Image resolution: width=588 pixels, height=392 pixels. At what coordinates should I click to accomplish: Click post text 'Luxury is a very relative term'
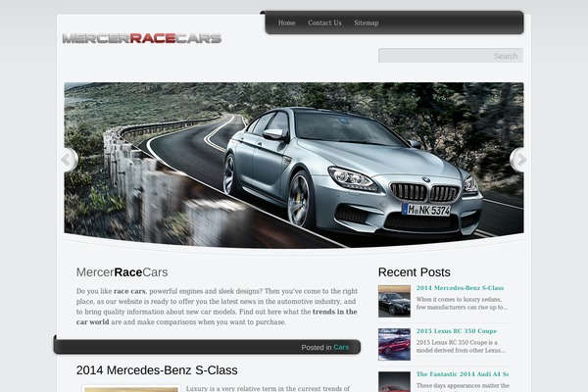point(268,389)
